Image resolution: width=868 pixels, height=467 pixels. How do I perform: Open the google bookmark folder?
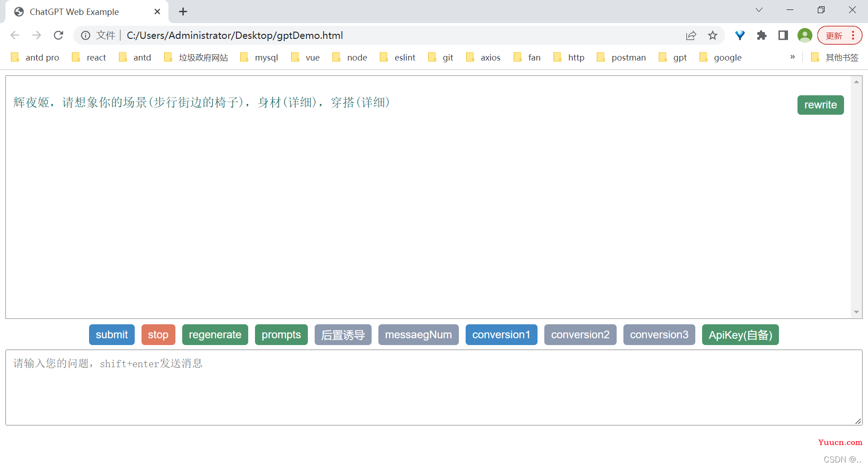[721, 57]
